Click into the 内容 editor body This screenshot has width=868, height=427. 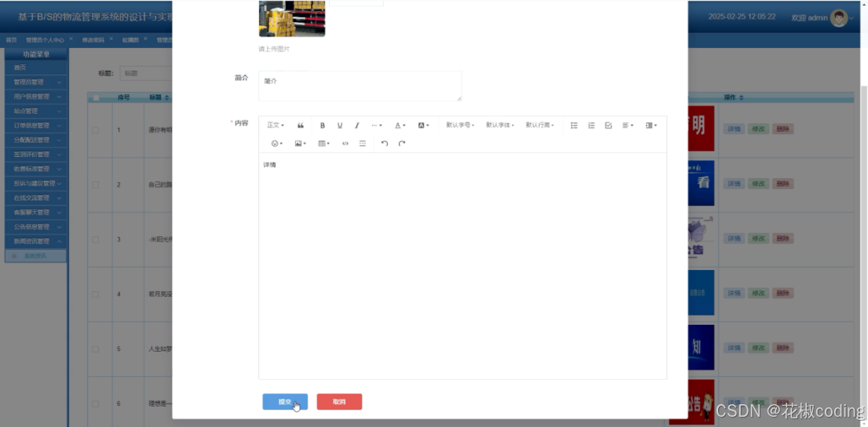[x=462, y=266]
